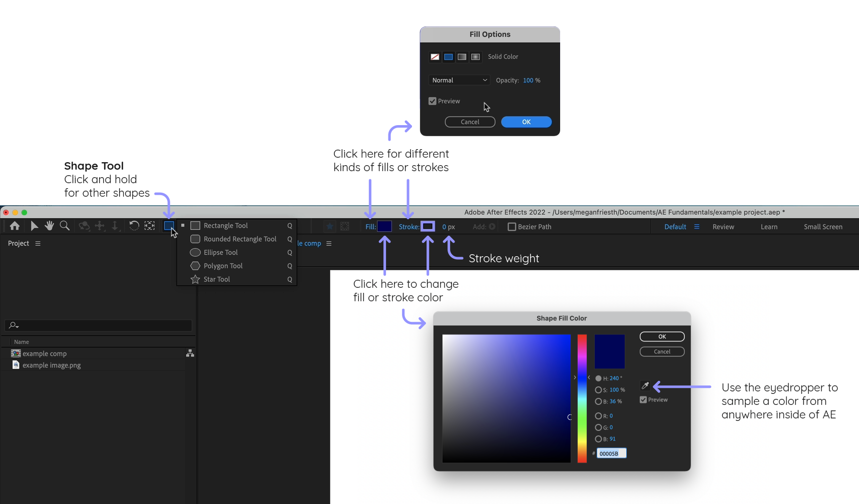Select the Home tool icon
Image resolution: width=859 pixels, height=504 pixels.
click(14, 226)
